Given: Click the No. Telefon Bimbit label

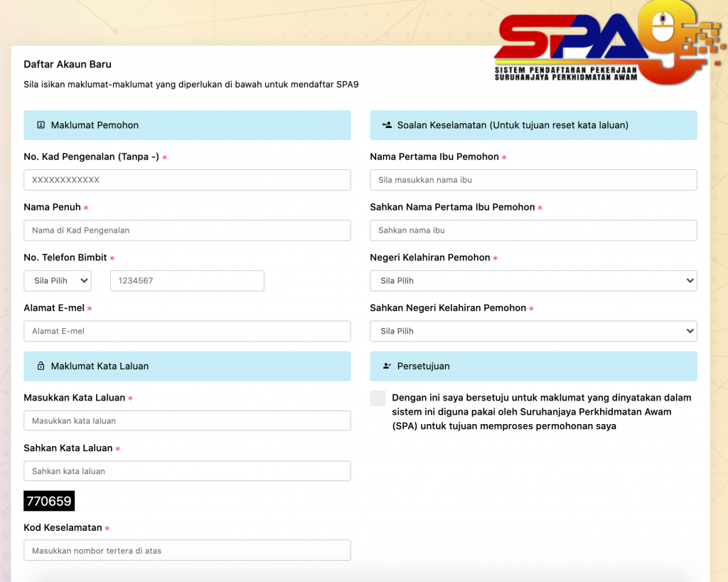Looking at the screenshot, I should (65, 258).
